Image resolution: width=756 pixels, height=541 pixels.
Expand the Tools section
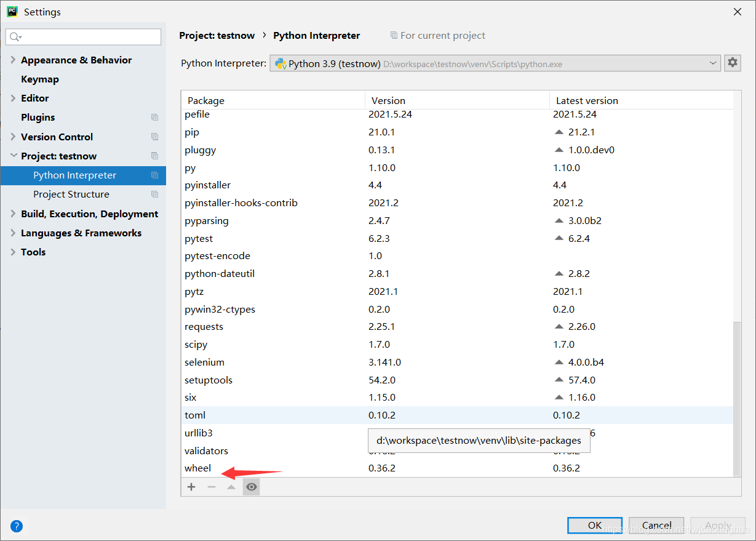pyautogui.click(x=13, y=252)
